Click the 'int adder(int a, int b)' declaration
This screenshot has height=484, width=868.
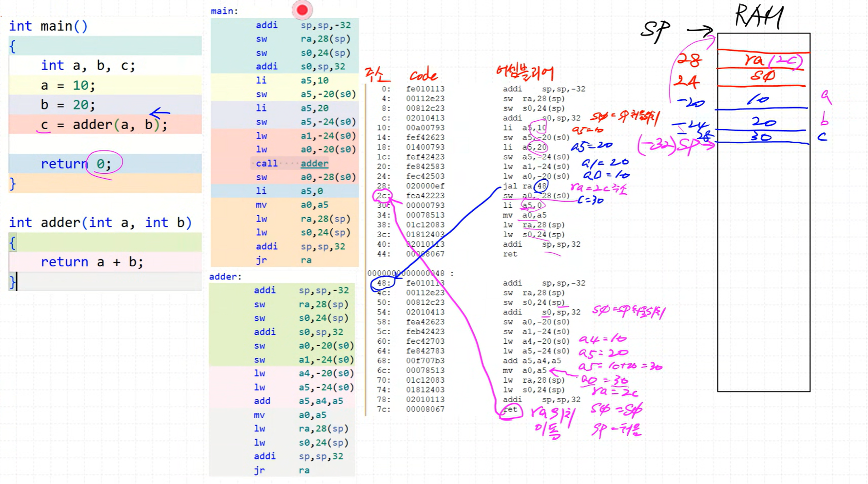[100, 223]
